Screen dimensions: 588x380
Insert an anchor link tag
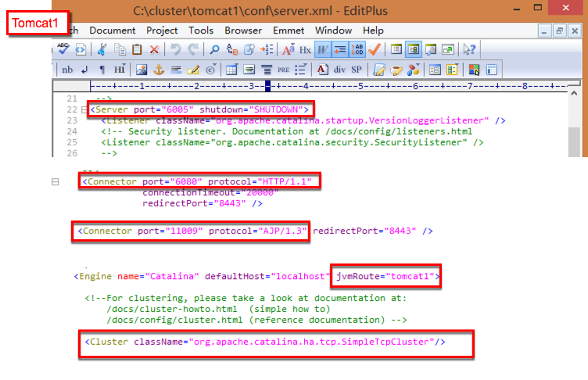(159, 70)
